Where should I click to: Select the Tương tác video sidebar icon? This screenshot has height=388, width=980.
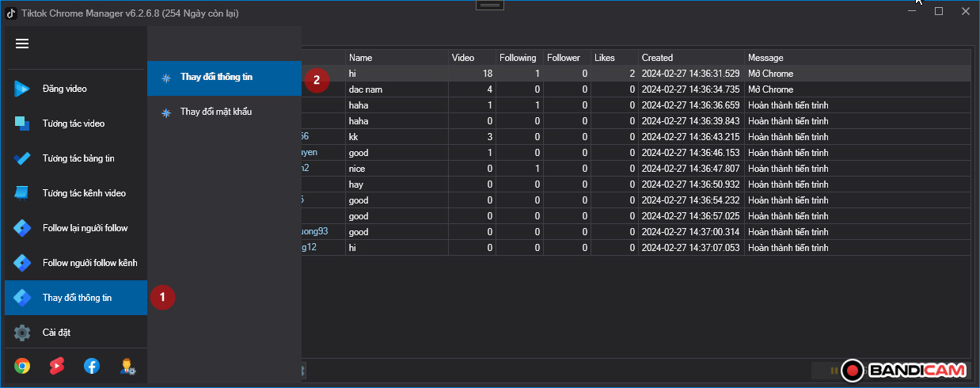coord(22,124)
